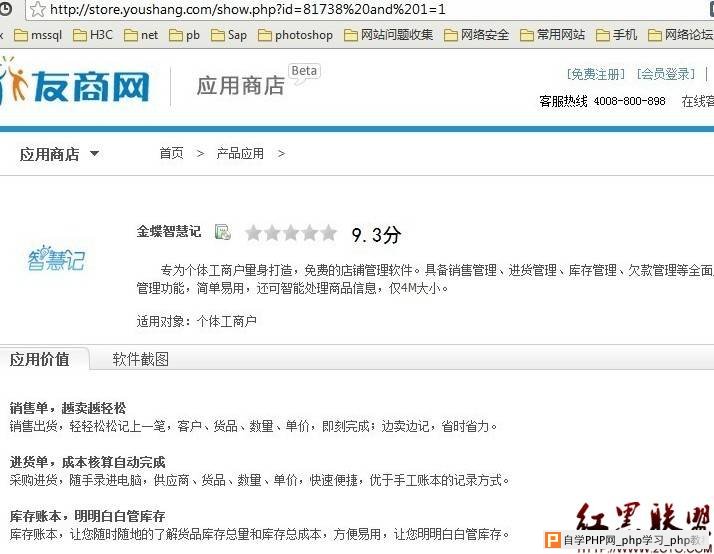Click the bookmark star in address bar
Viewport: 714px width, 554px height.
coord(38,9)
